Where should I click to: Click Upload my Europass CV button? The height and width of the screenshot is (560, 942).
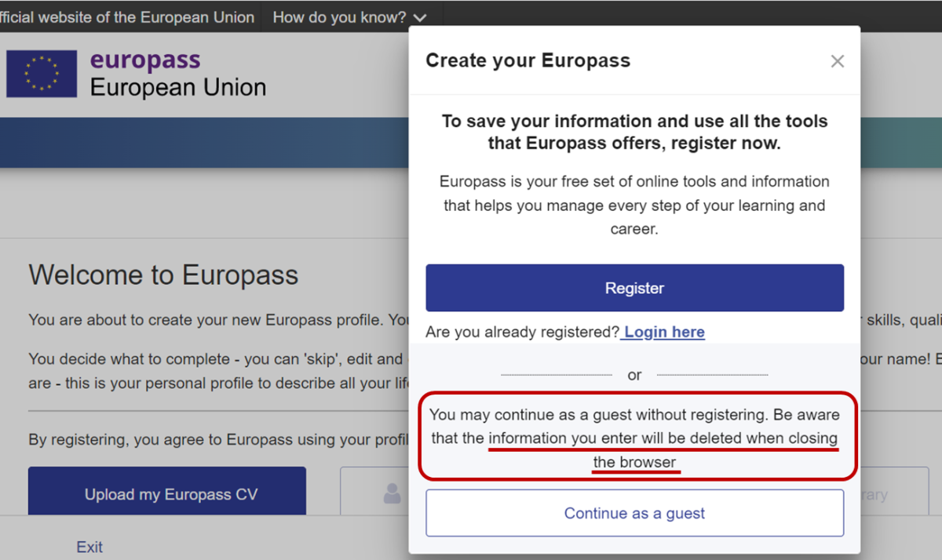click(167, 493)
